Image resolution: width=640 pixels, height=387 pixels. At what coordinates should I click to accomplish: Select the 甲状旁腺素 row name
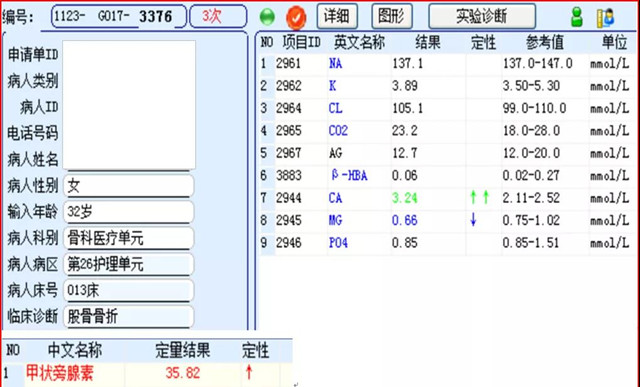60,373
